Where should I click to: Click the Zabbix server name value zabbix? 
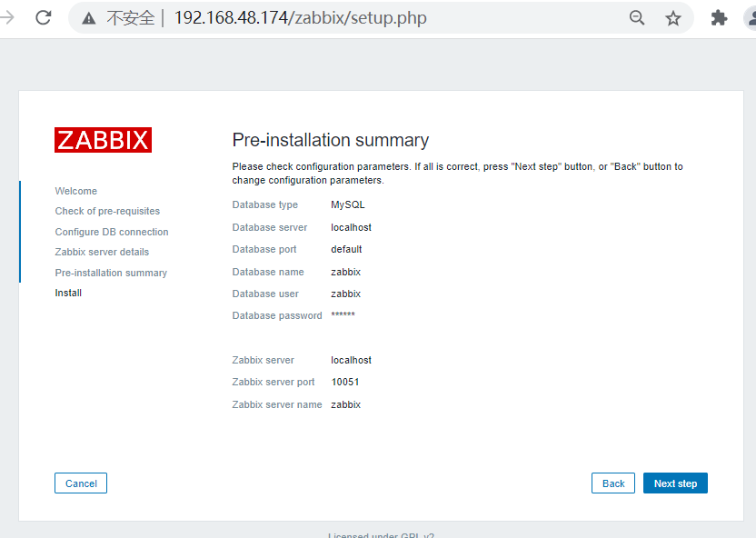[345, 404]
